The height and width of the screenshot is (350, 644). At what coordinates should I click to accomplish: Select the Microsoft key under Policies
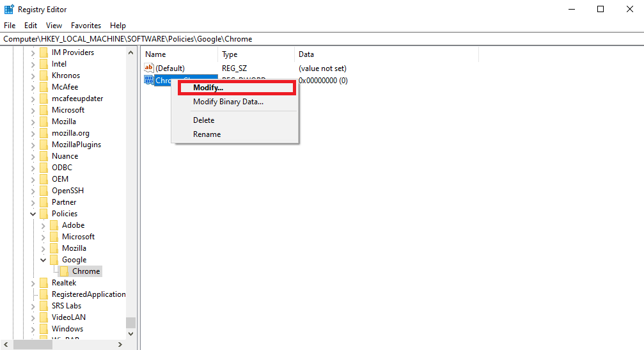78,237
